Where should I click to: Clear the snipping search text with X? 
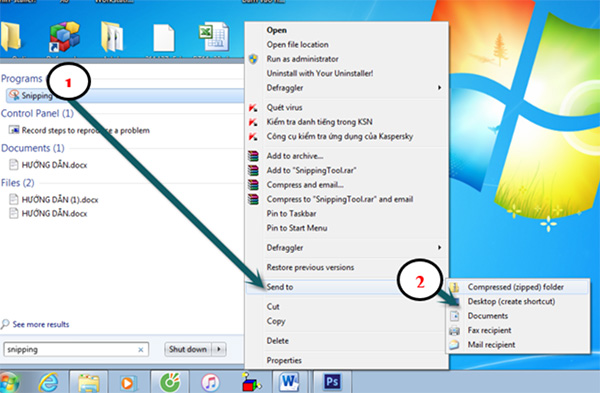click(140, 349)
